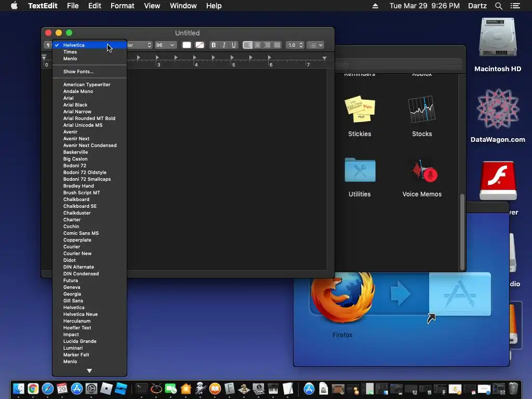The height and width of the screenshot is (399, 532).
Task: Open the font size 96 combo box
Action: (x=165, y=45)
